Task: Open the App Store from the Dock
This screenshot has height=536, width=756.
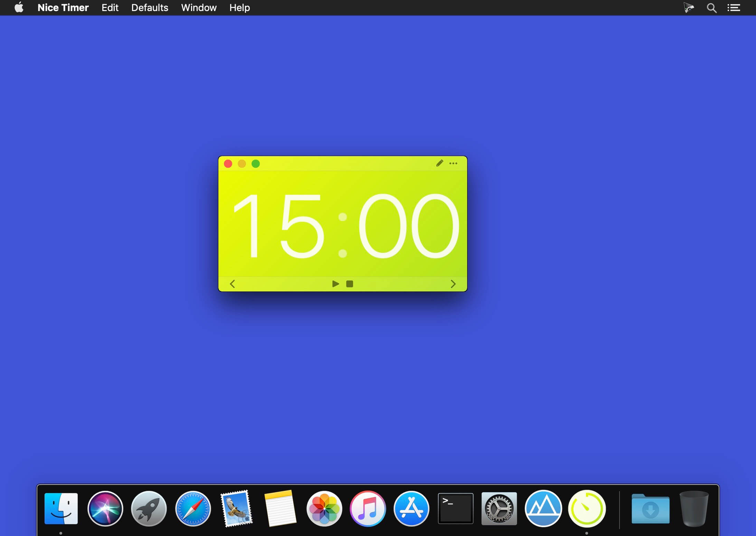Action: point(411,509)
